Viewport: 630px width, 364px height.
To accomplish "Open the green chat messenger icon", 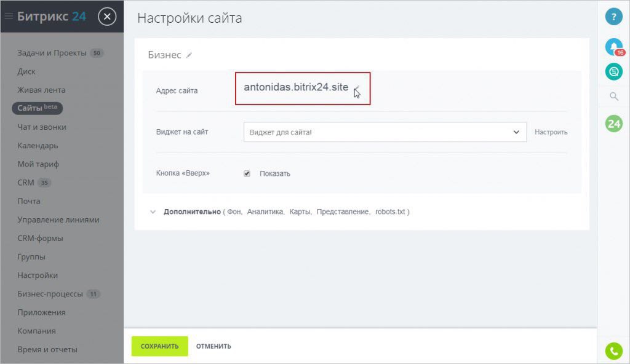I will click(x=613, y=72).
